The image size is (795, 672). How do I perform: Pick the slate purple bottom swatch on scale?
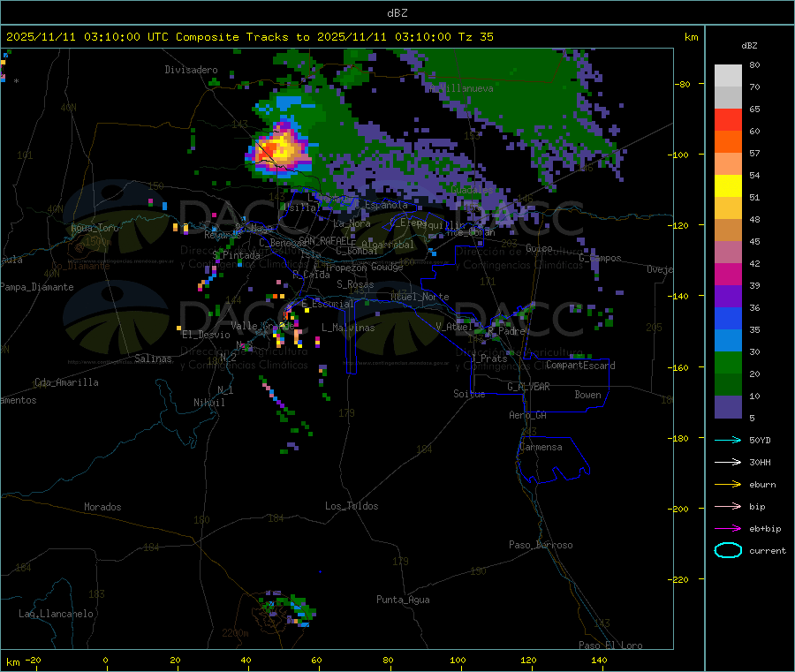coord(728,407)
